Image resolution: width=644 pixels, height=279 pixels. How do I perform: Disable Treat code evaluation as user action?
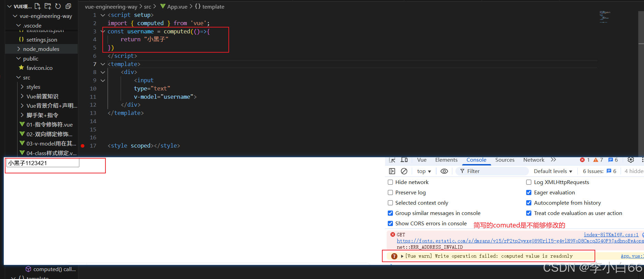(x=529, y=213)
